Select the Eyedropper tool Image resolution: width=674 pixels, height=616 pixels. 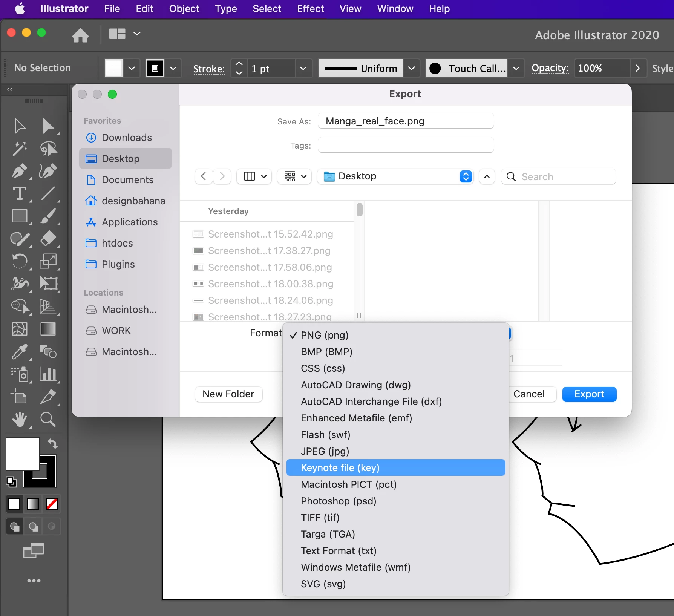(x=20, y=351)
